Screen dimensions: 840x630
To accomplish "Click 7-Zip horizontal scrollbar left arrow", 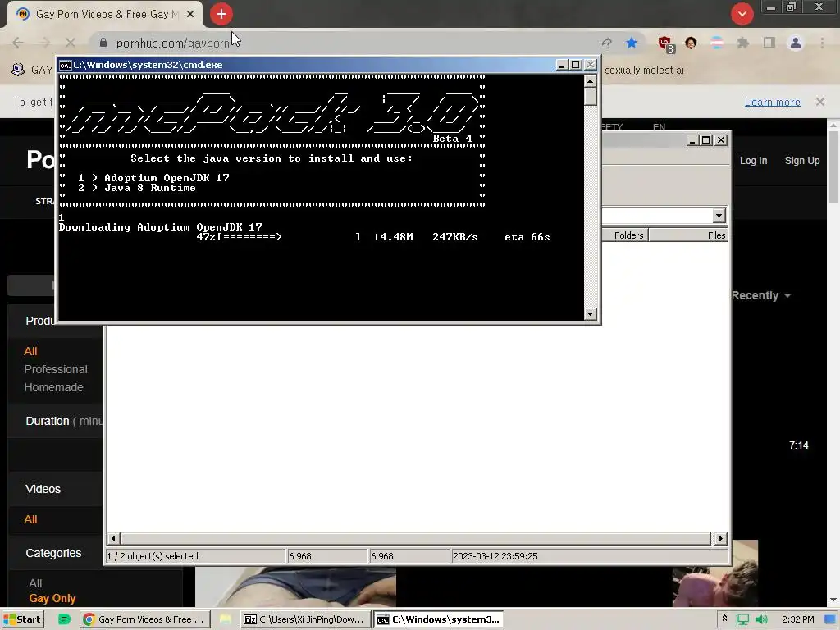I will 113,538.
